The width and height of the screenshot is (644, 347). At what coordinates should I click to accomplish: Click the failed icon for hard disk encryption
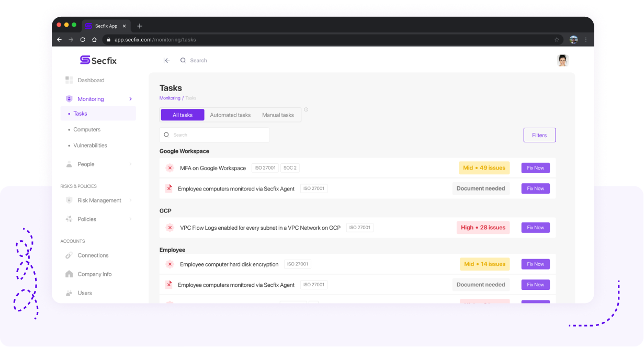[x=170, y=264]
